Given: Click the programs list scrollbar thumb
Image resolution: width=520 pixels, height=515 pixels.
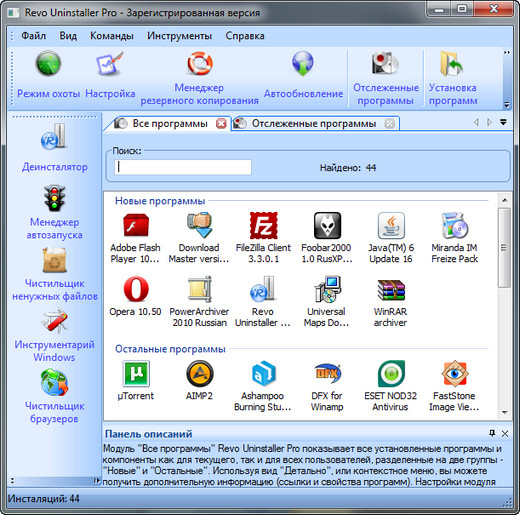Looking at the screenshot, I should point(505,248).
